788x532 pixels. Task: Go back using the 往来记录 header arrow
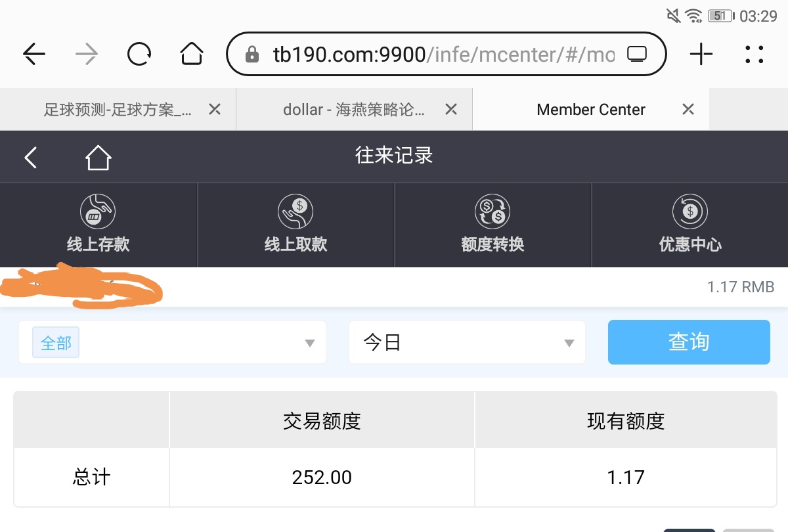coord(31,158)
